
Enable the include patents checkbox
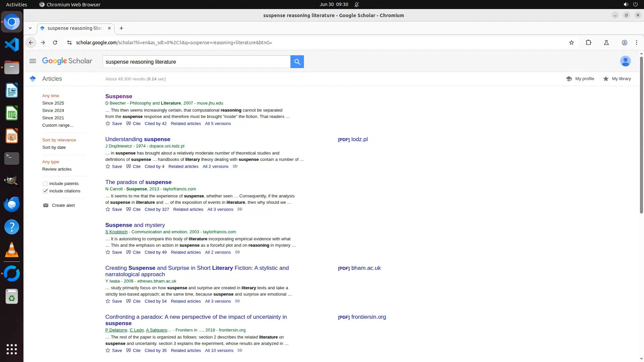click(x=45, y=184)
